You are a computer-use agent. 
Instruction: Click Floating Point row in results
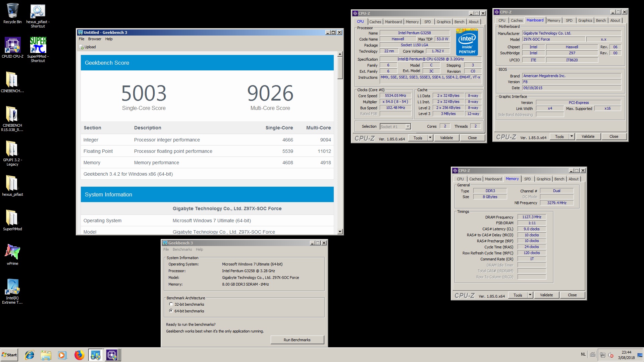[x=207, y=151]
